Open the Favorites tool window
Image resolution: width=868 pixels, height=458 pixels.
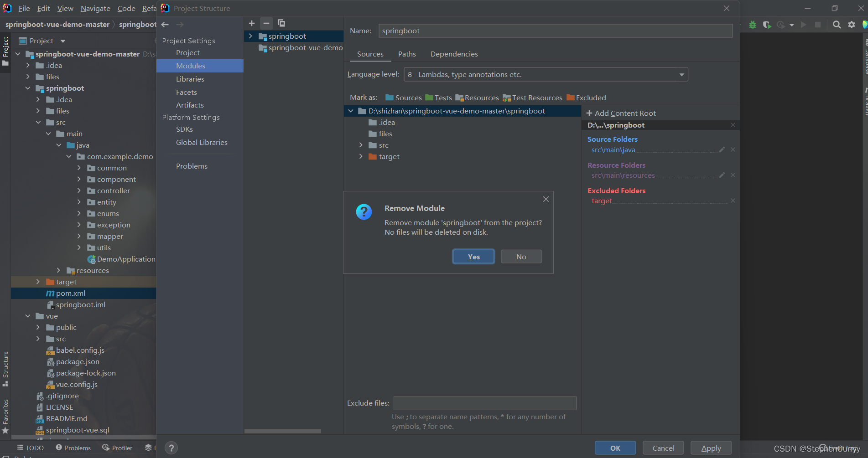[5, 417]
